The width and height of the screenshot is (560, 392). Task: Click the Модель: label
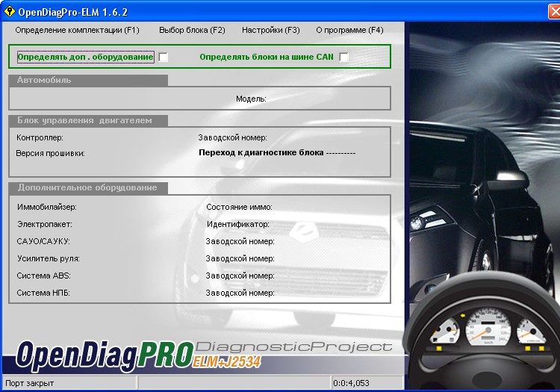point(251,99)
